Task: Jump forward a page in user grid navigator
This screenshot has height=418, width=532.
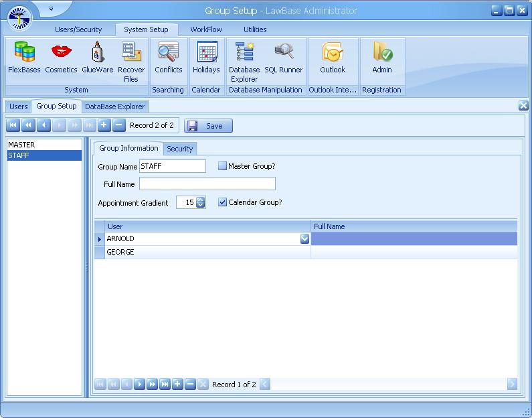Action: click(152, 385)
